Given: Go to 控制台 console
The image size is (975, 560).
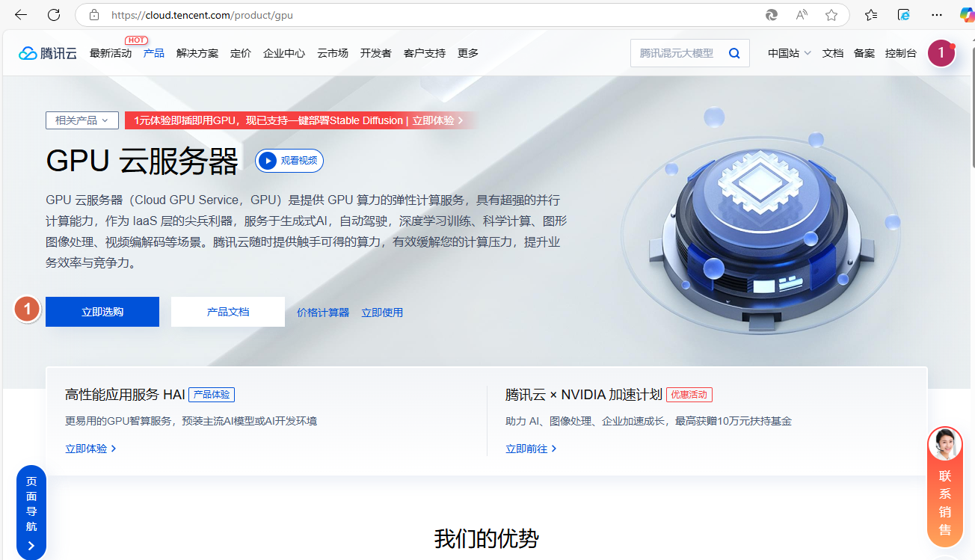Looking at the screenshot, I should [x=901, y=53].
